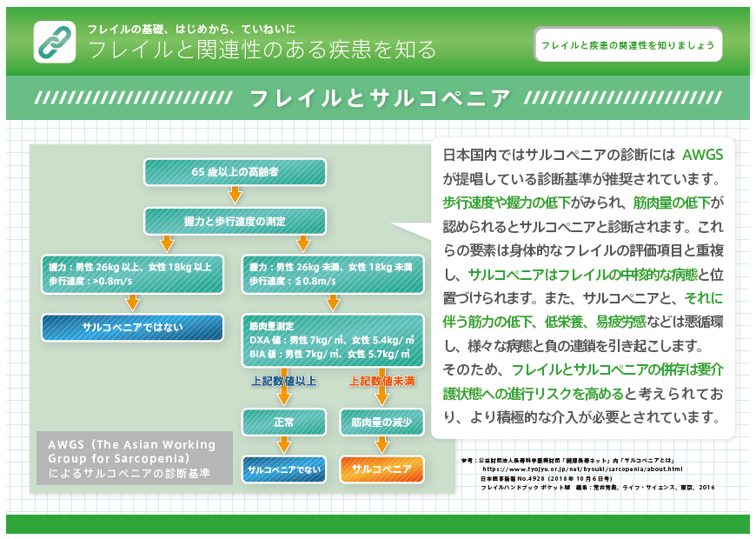Select the DXA値 line in the flowchart
Viewport: 756px width, 539px height.
tap(332, 340)
